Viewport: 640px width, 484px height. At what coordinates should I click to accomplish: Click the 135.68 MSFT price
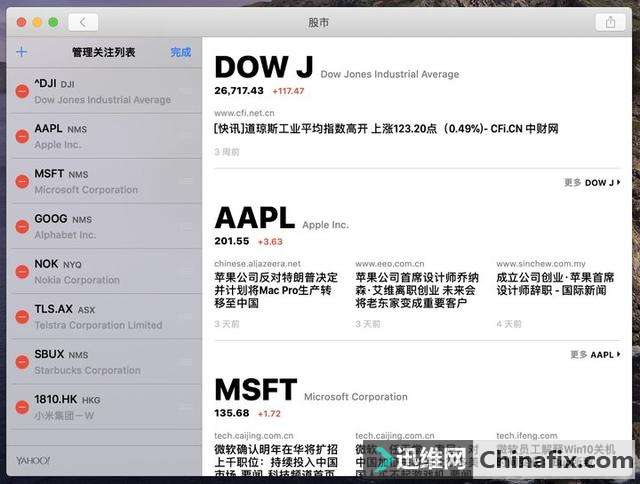231,413
